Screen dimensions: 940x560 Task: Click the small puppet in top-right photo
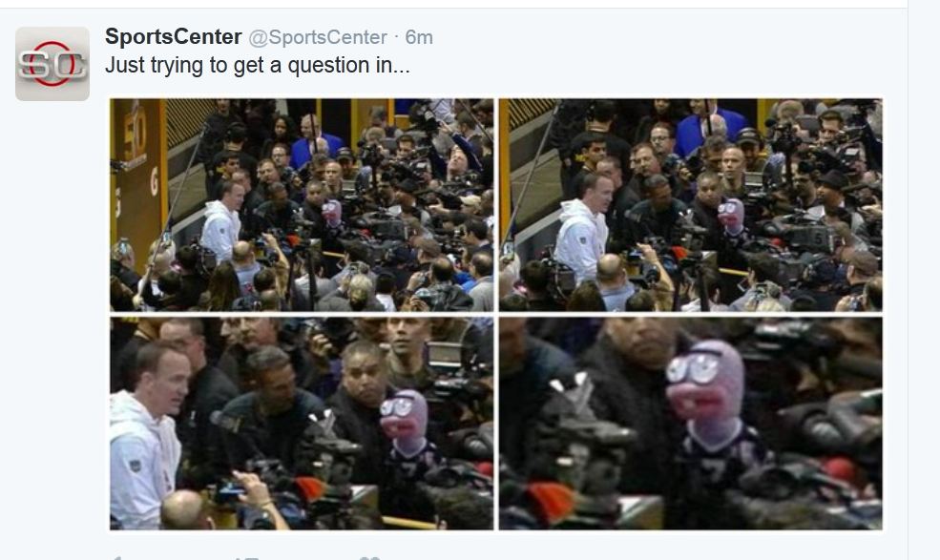point(731,218)
